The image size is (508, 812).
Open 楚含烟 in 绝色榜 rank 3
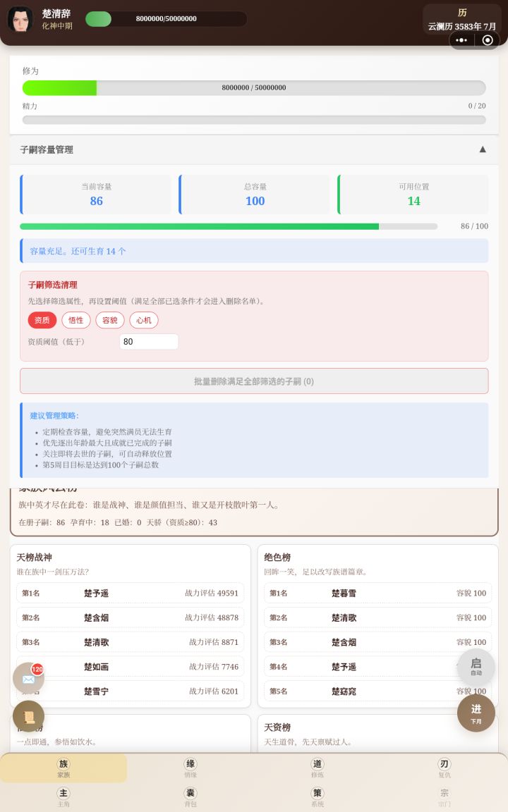point(378,642)
